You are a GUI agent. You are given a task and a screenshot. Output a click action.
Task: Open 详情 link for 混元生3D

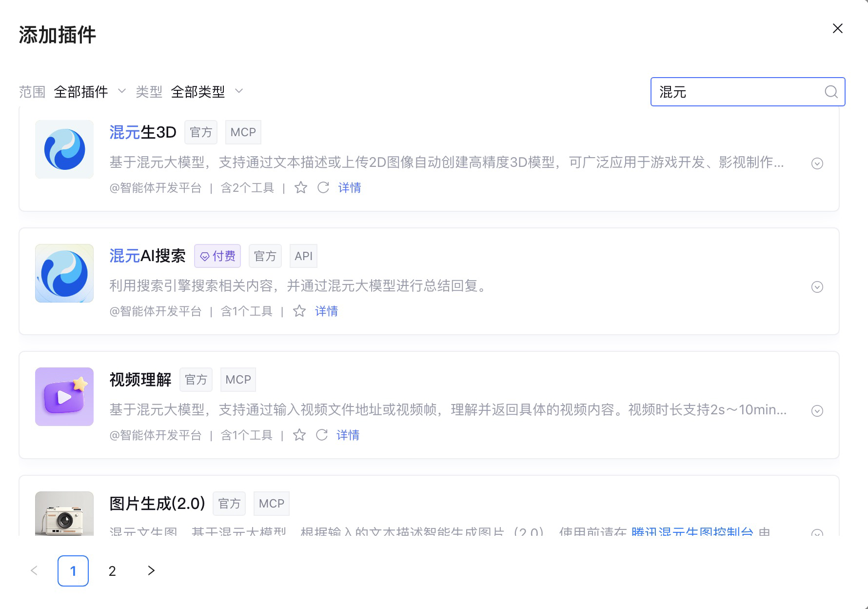pos(350,187)
